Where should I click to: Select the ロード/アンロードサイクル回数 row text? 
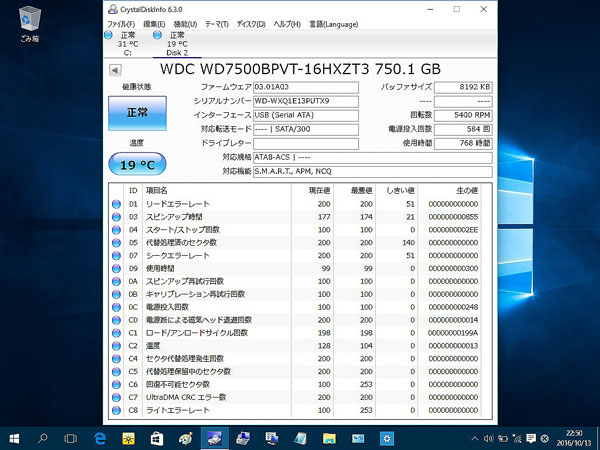(x=197, y=333)
